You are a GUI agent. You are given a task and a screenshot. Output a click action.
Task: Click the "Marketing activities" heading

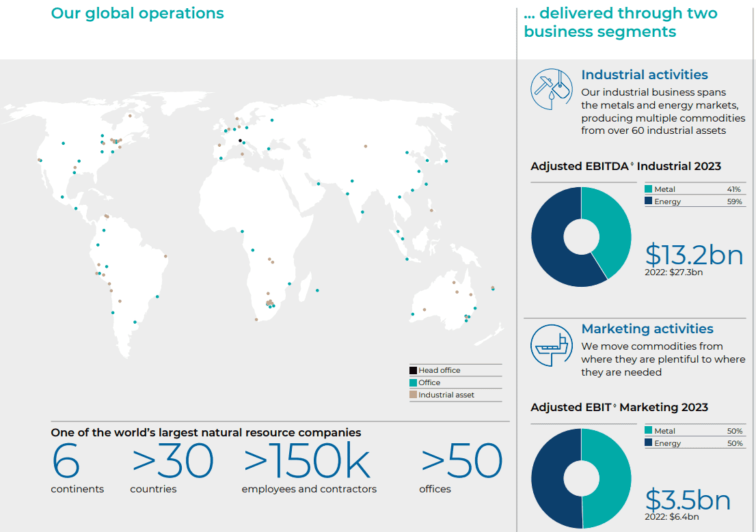pyautogui.click(x=647, y=329)
